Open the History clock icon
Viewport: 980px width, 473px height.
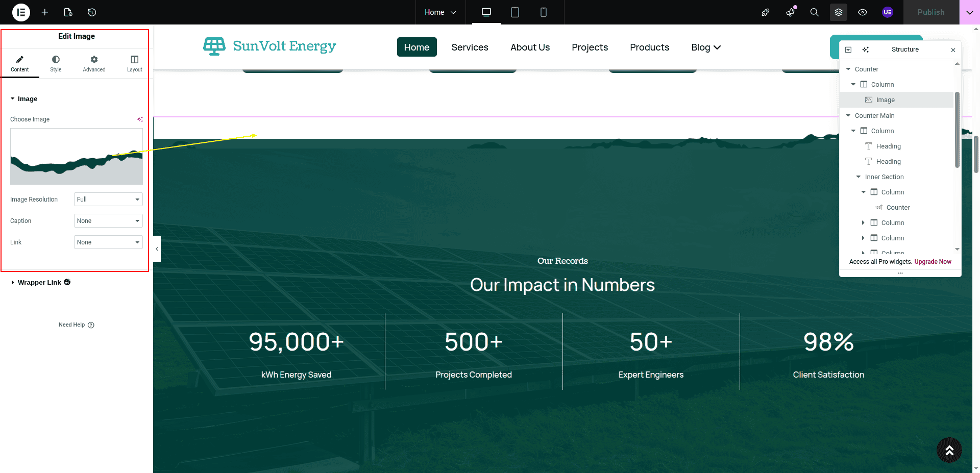click(x=92, y=12)
